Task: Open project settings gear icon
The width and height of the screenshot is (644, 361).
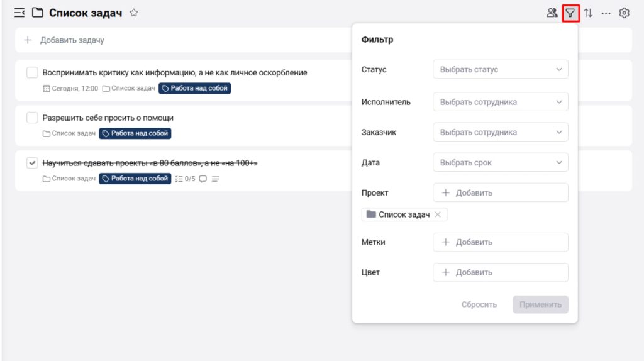Action: point(624,13)
